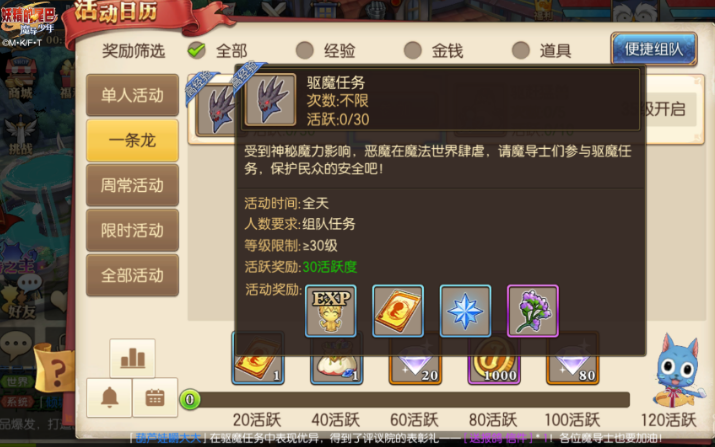Select the 全部 reward filter
The image size is (715, 447).
pos(218,50)
